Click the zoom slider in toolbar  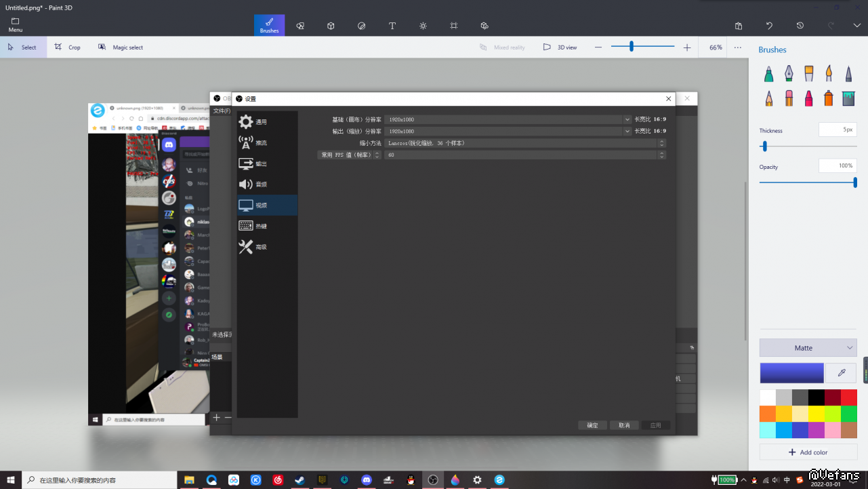(x=642, y=47)
